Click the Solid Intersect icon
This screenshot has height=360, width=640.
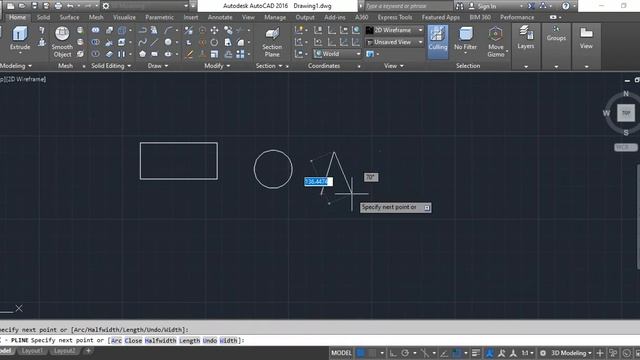point(95,54)
